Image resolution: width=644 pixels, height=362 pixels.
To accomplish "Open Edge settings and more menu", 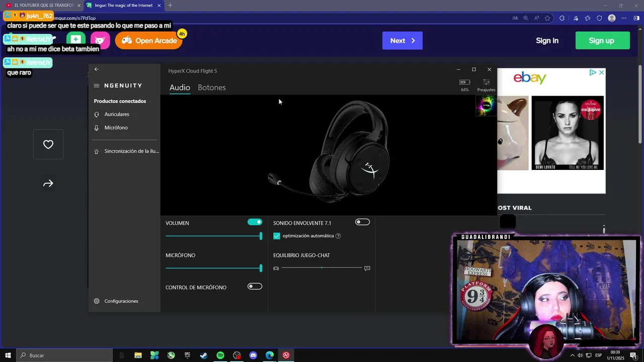I will coord(624,18).
